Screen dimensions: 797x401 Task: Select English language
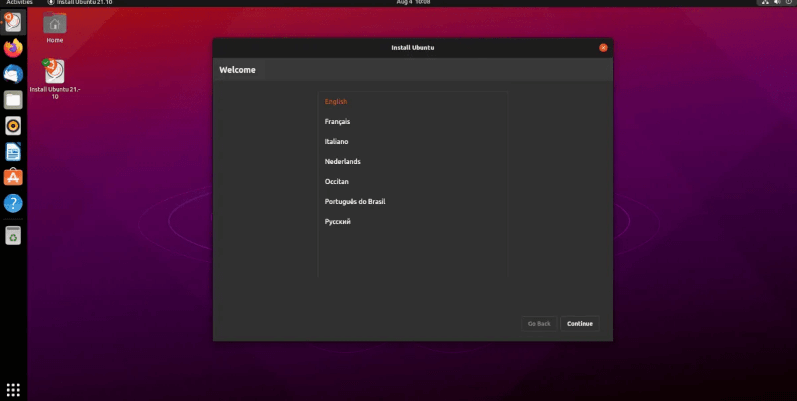413,102
